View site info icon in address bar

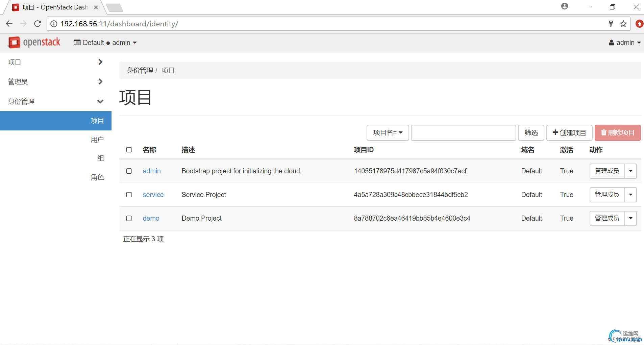point(54,24)
